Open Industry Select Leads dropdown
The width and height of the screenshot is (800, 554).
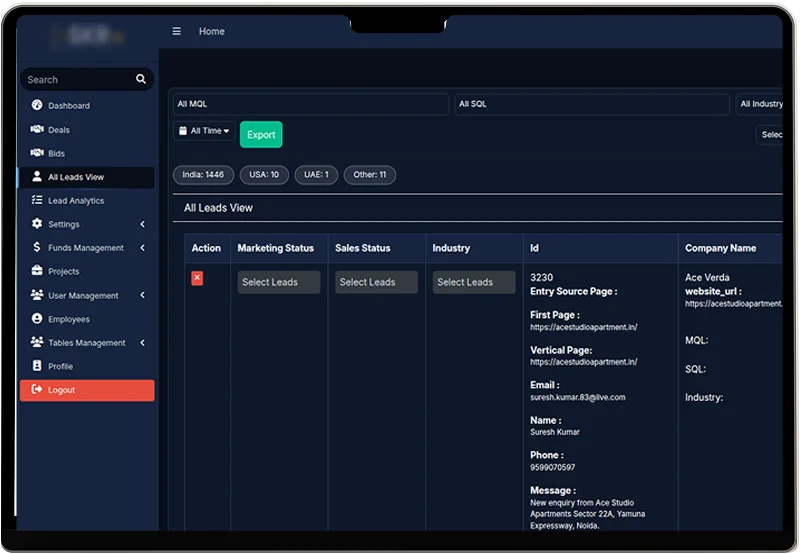coord(474,282)
